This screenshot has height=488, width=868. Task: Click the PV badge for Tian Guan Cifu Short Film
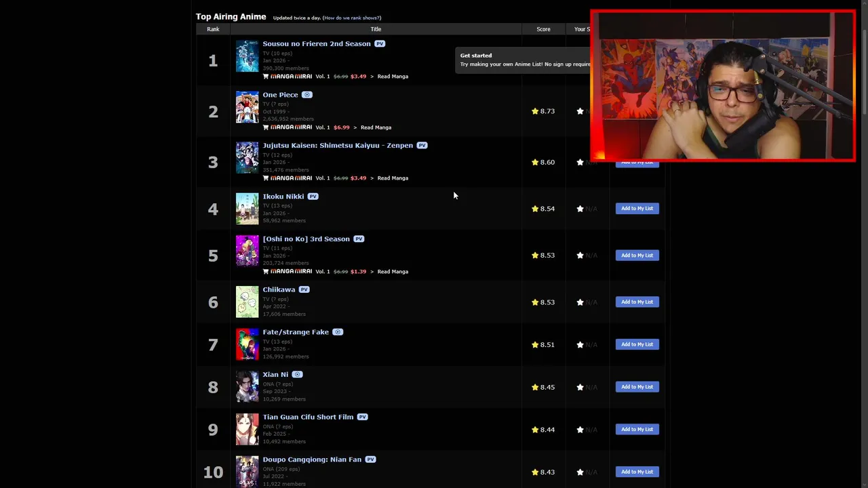pyautogui.click(x=362, y=418)
